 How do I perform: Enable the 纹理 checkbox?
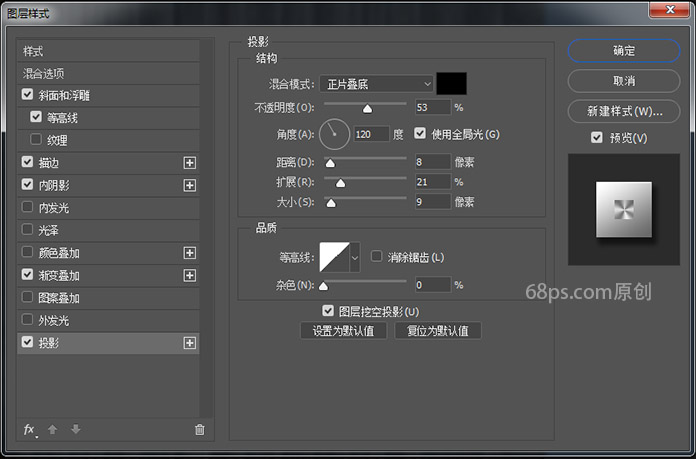[x=36, y=139]
